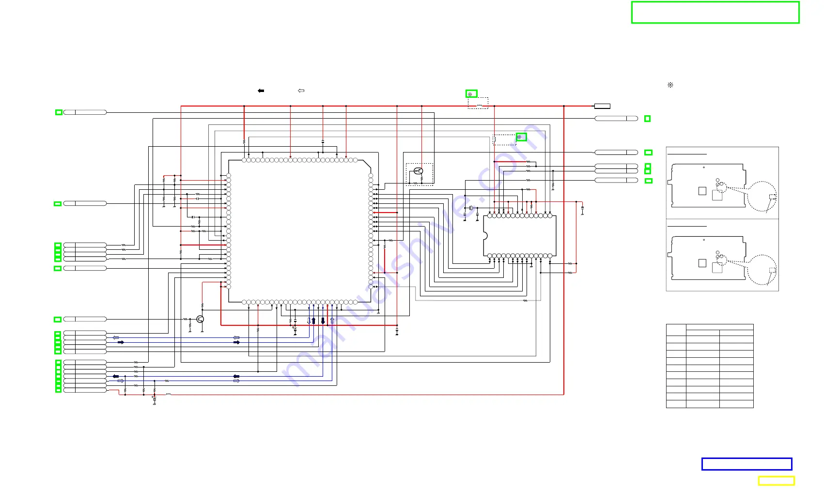Select the green link box above the dashed inductor
The image size is (824, 504).
471,94
